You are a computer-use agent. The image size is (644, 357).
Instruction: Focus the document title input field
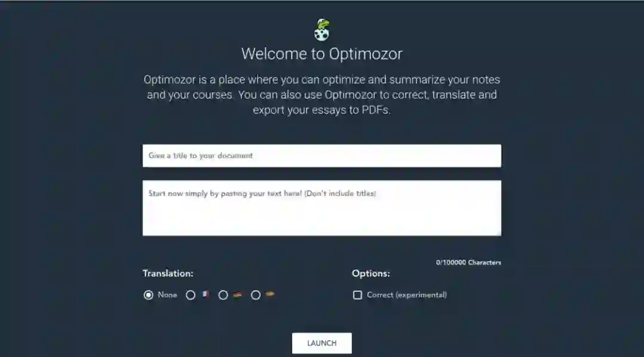322,155
